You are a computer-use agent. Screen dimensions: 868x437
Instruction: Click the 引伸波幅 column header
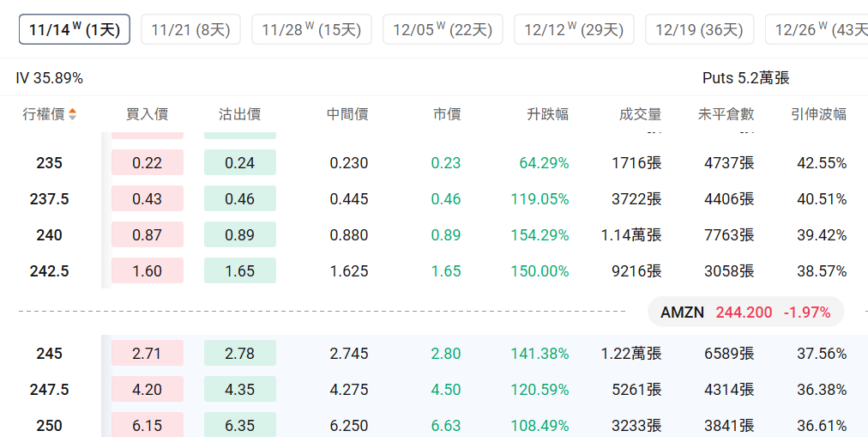pos(818,114)
